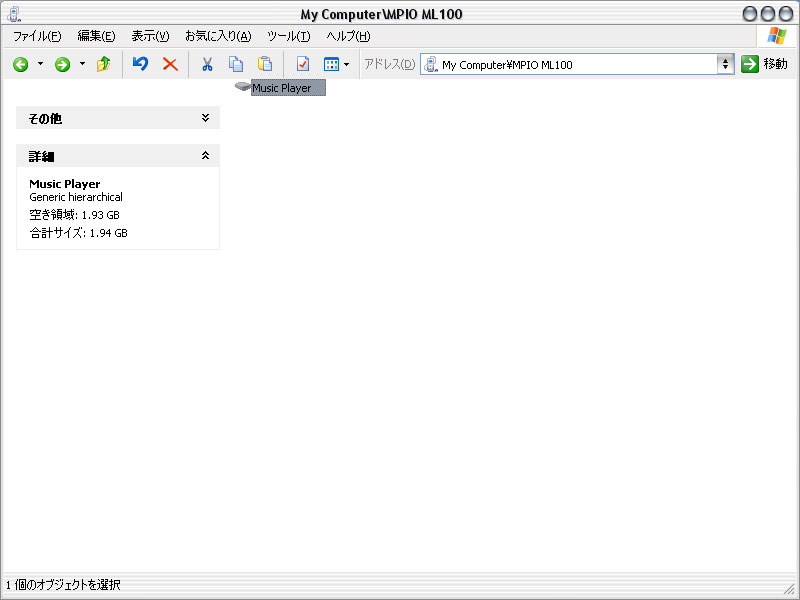Open the 表示(V) menu

coord(150,36)
